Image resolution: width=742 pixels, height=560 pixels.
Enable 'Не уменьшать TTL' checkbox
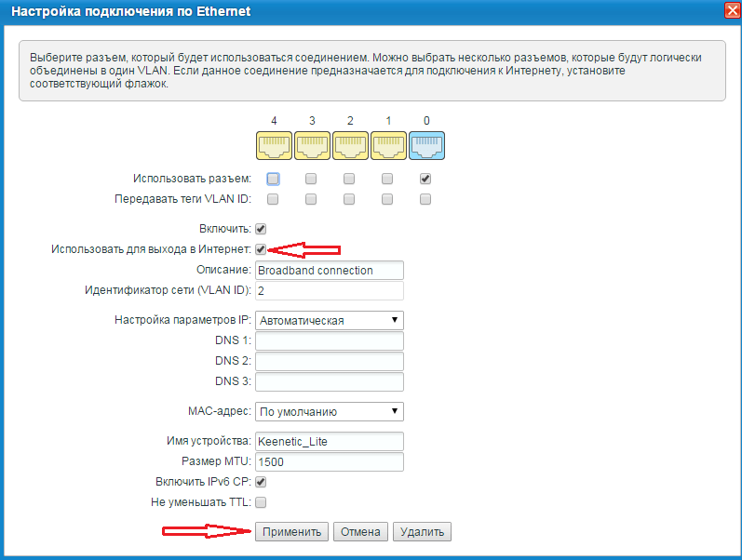click(x=261, y=502)
